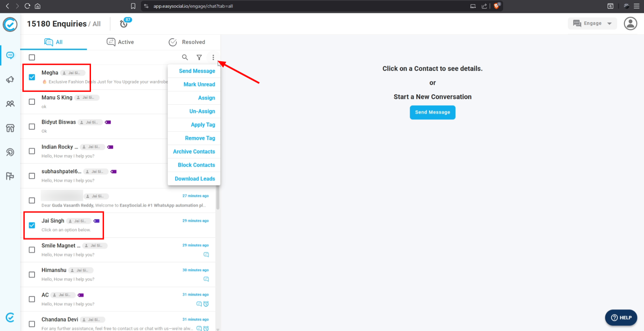Open the three-dot bulk actions menu
Screen dimensions: 644x331
[x=213, y=57]
